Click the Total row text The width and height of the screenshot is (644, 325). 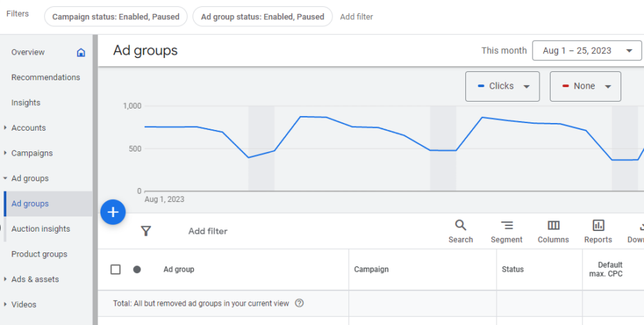point(201,304)
